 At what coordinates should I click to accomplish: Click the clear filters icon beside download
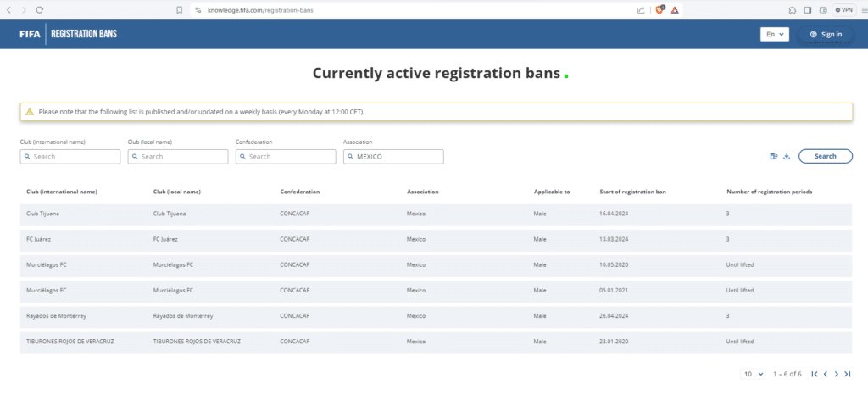tap(773, 156)
